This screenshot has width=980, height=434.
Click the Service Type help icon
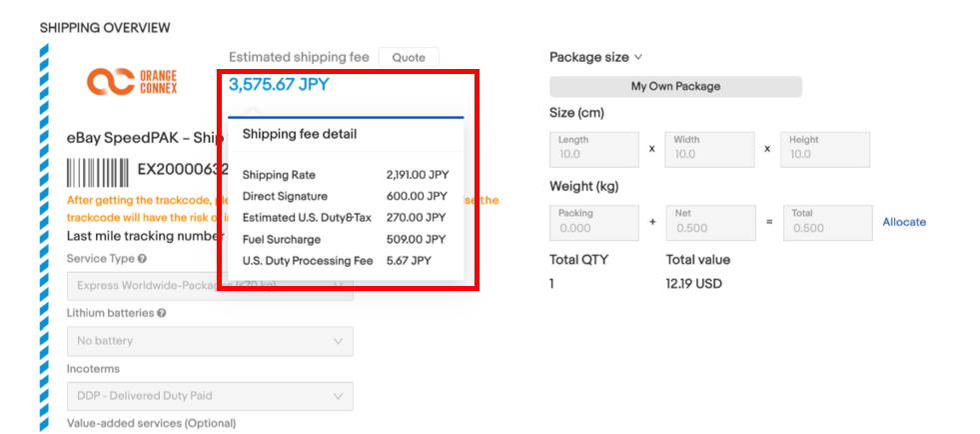143,259
